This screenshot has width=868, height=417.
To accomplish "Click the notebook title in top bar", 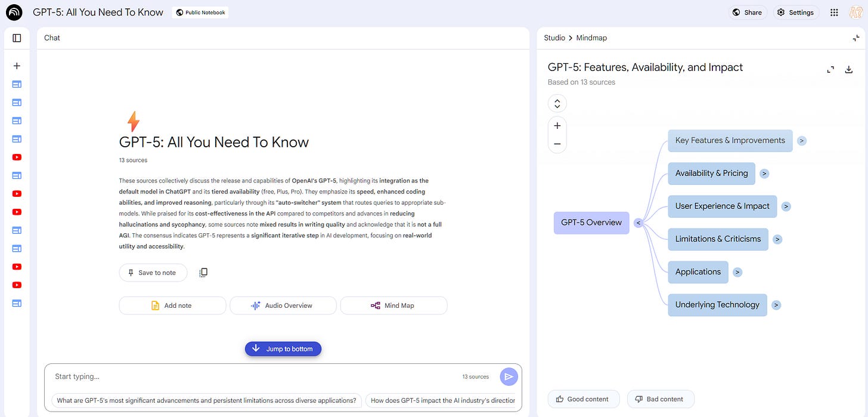I will (98, 12).
